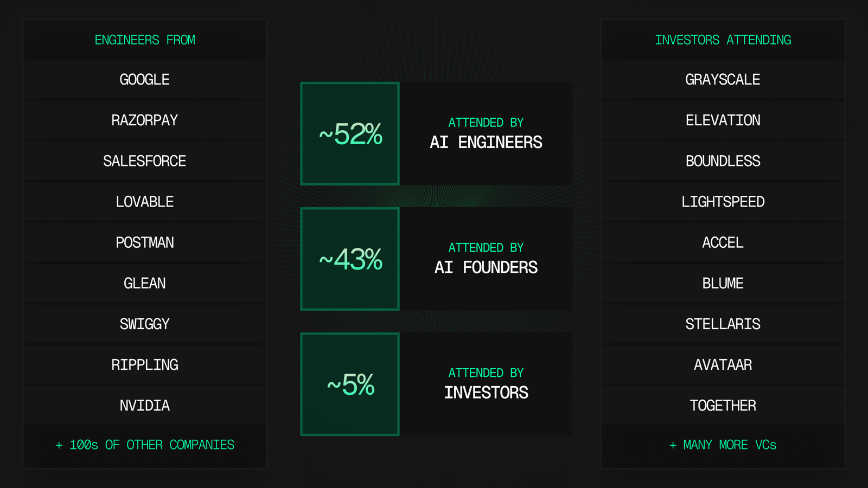Select the LOVABLE company cell
The height and width of the screenshot is (488, 868).
tap(144, 202)
